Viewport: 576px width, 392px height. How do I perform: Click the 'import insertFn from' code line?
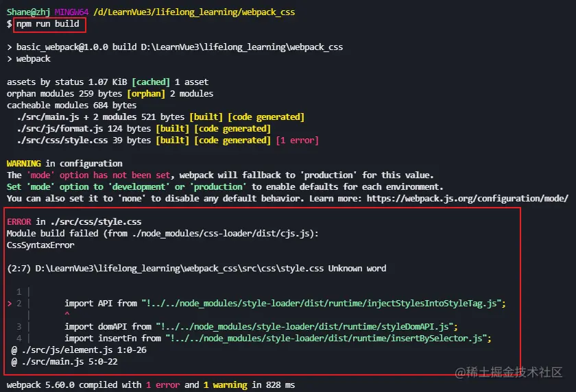[x=278, y=339]
